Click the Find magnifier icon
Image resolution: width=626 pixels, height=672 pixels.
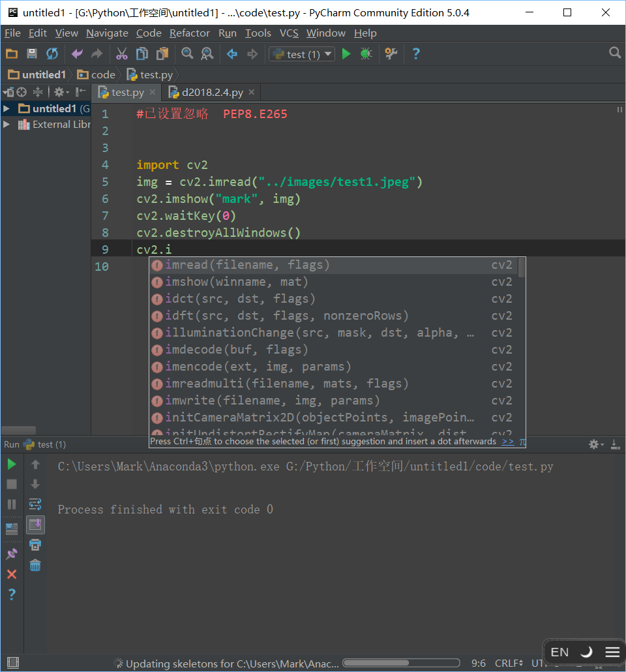[x=186, y=54]
